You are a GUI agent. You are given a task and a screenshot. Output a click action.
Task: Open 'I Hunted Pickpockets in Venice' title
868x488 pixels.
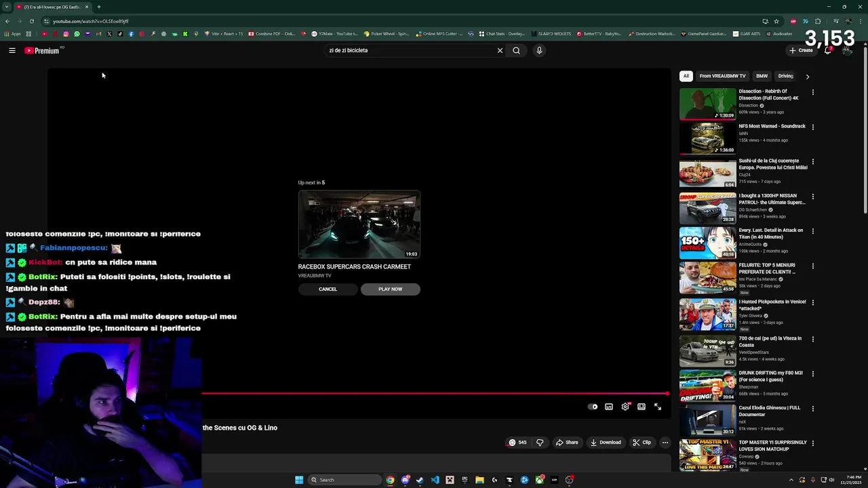coord(772,304)
